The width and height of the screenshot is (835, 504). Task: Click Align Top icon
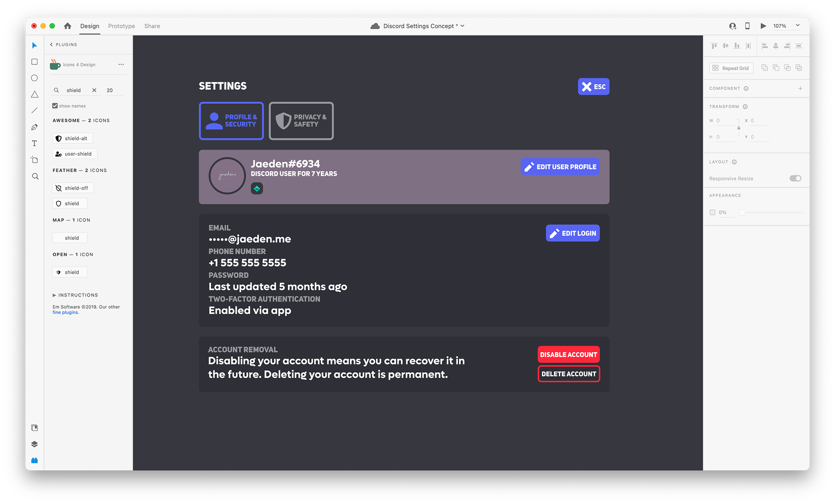(714, 46)
